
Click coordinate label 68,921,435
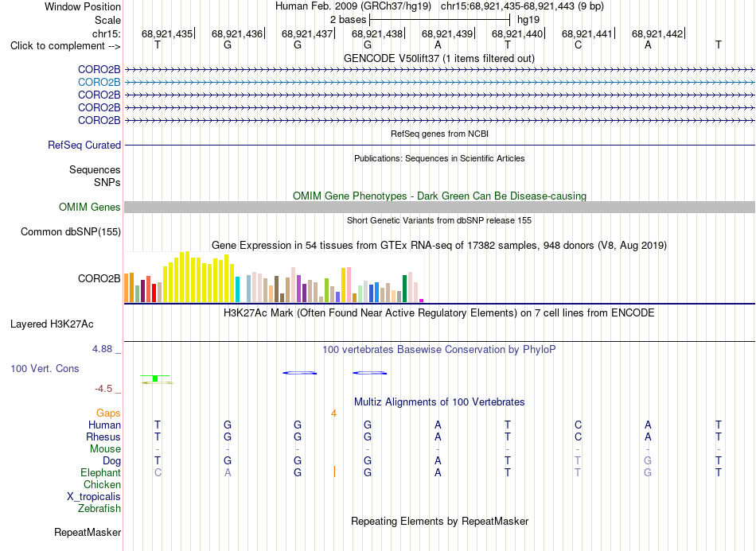(x=167, y=33)
